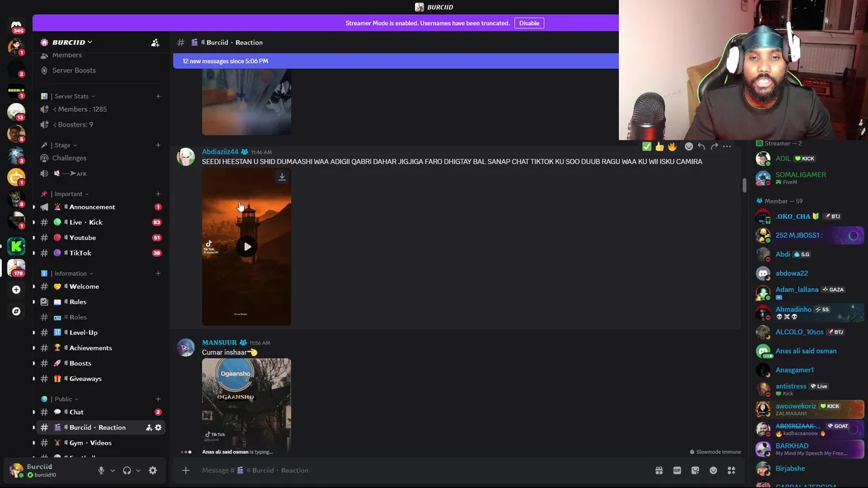Open Add Reaction smiley on hovered message
The image size is (868, 488).
point(689,146)
